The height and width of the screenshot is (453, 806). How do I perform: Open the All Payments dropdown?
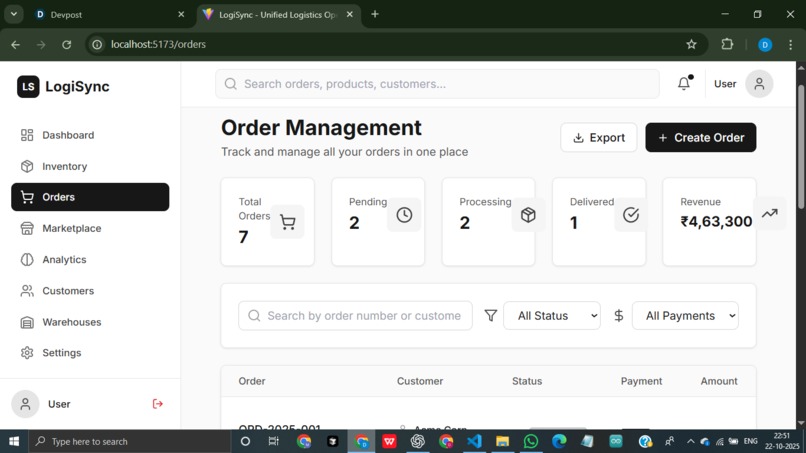pyautogui.click(x=685, y=316)
